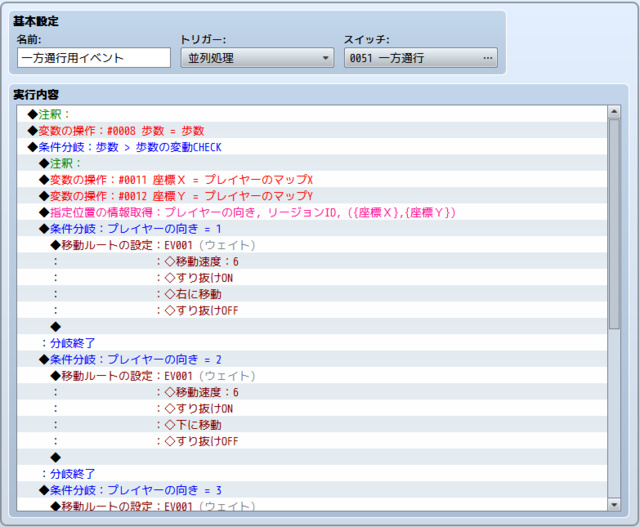Select すり抜けON row under 向き = 2

312,408
